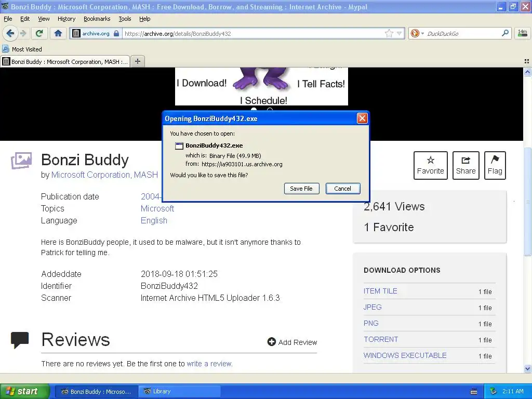Open the Tools menu
Viewport: 532px width, 399px height.
125,19
